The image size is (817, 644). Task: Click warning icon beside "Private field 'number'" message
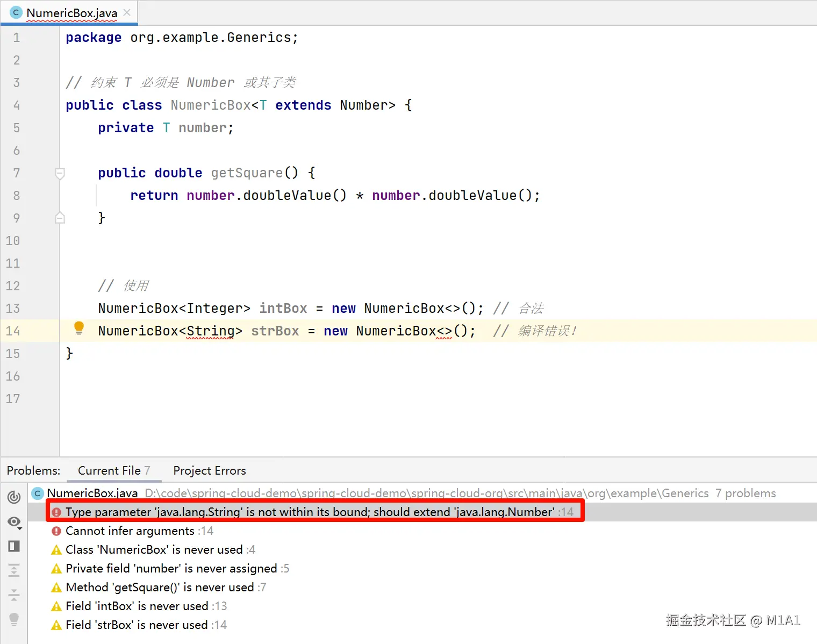[x=56, y=569]
